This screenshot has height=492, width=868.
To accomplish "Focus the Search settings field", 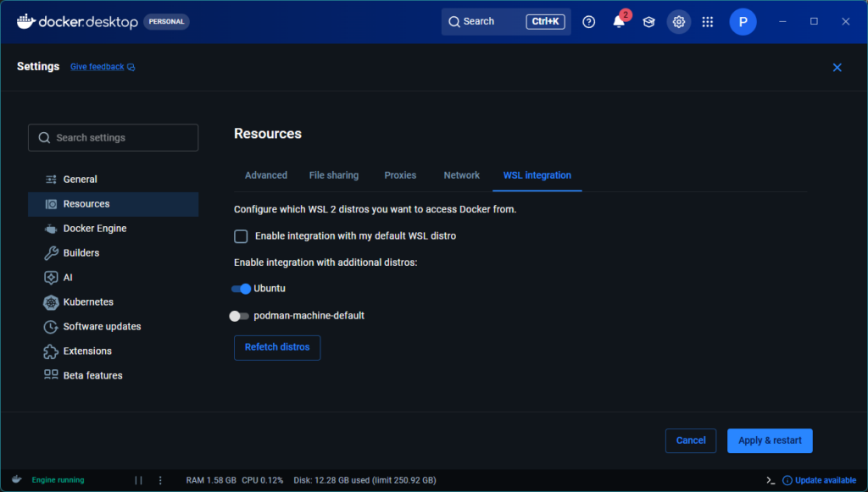I will pos(113,138).
